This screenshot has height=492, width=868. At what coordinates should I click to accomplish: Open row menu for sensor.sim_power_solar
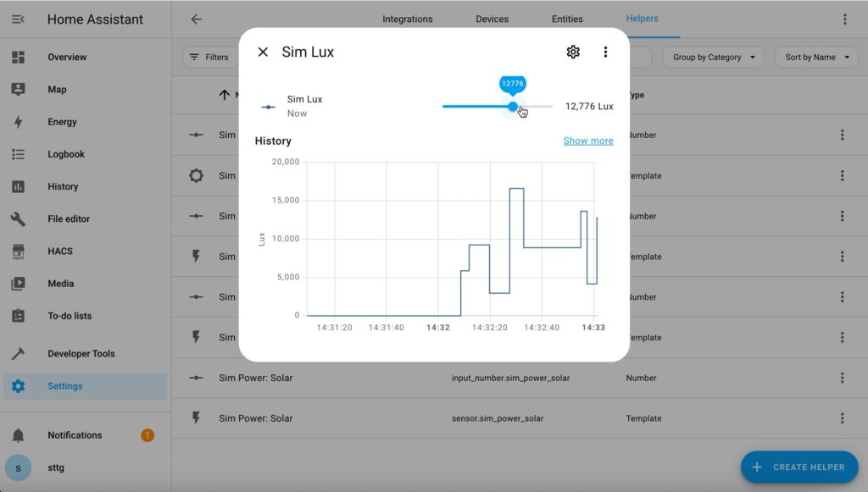click(x=842, y=418)
